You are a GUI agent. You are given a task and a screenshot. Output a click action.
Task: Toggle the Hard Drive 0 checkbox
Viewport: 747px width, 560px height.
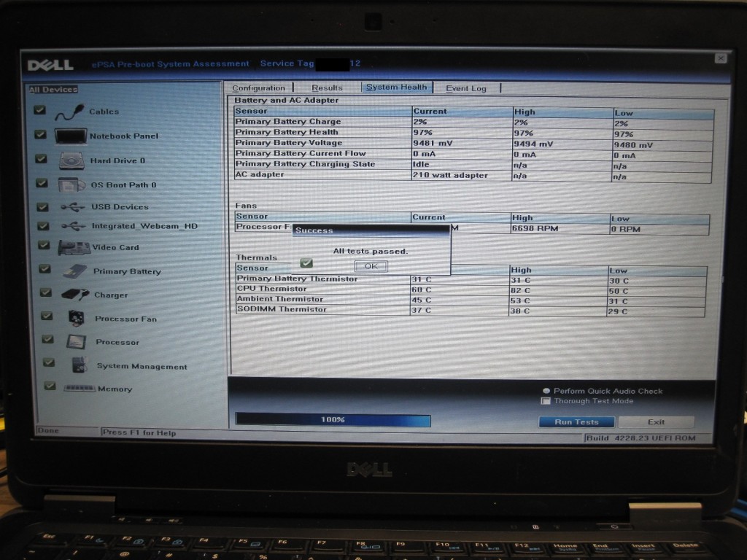tap(42, 158)
